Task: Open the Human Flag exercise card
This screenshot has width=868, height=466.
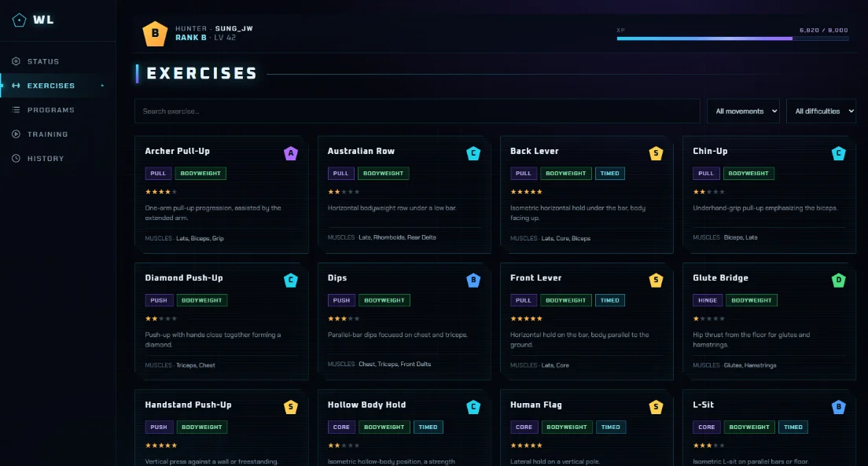Action: 587,427
